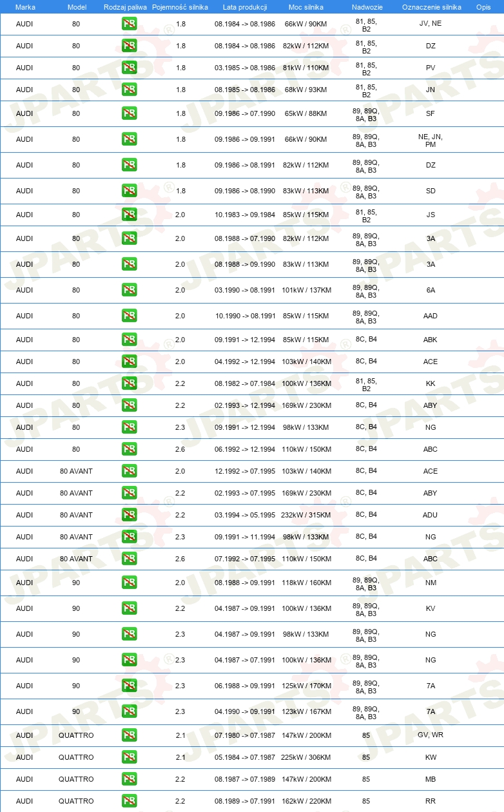This screenshot has height=812, width=504.
Task: Click the "Model" column header
Action: 77,6
